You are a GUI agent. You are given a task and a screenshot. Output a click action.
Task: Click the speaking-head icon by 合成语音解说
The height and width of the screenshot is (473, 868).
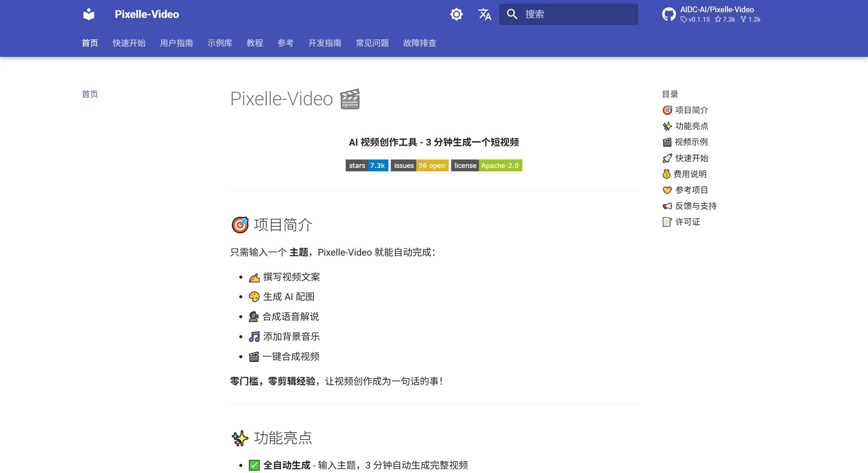254,317
